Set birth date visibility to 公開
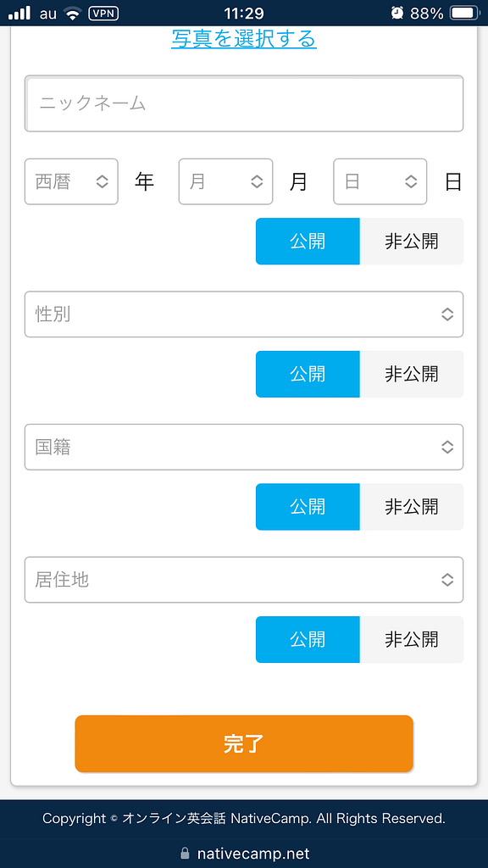 308,242
